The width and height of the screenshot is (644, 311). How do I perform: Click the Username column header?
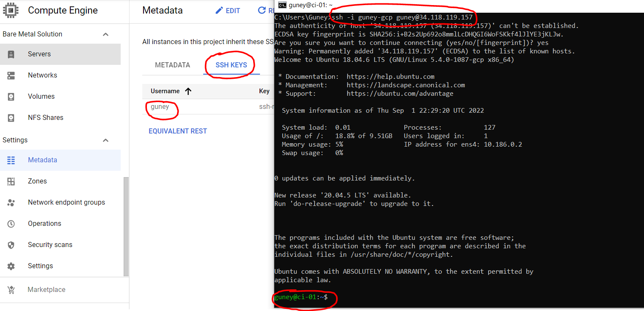point(165,91)
